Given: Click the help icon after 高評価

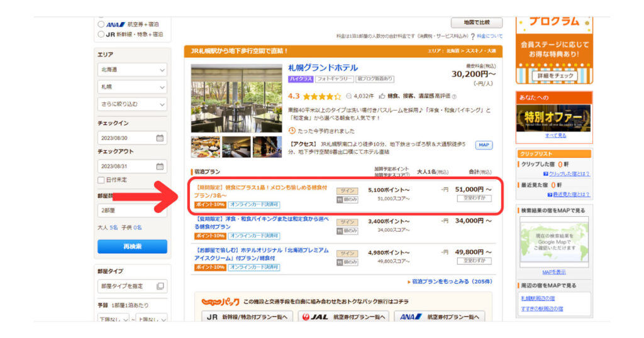Looking at the screenshot, I should [454, 96].
